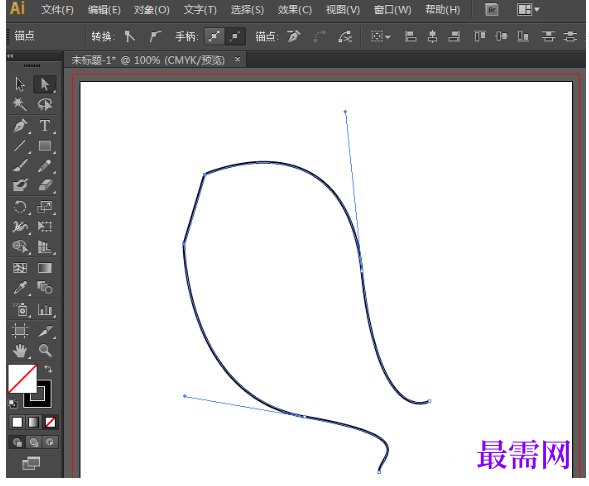Change Screen Mode at toolbox bottom
The width and height of the screenshot is (589, 486).
[x=31, y=463]
